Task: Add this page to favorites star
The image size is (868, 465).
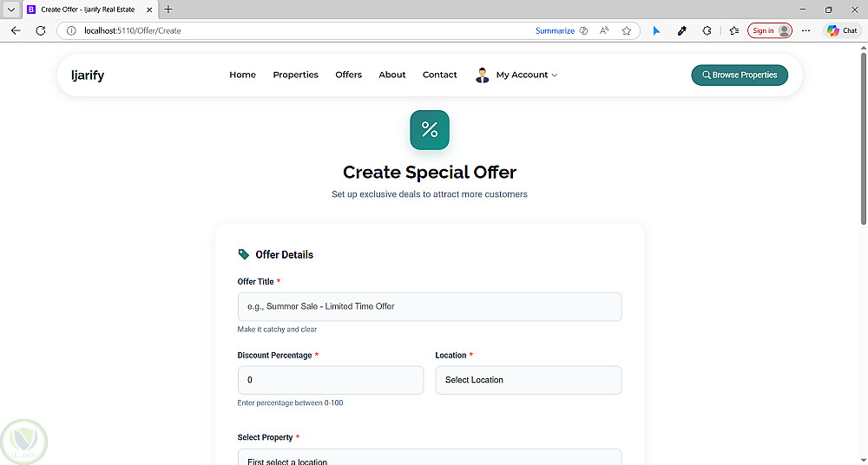Action: (627, 30)
